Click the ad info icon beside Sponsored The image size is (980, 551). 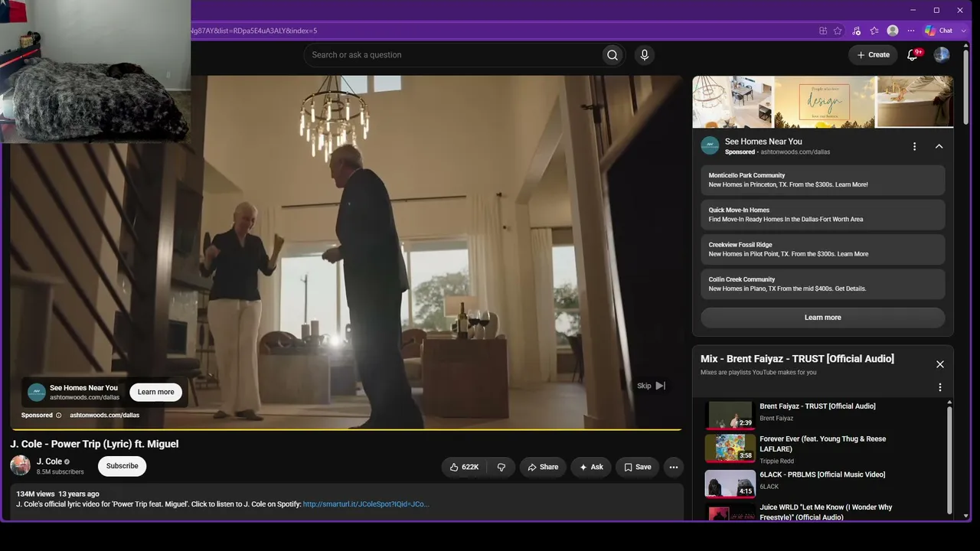58,416
